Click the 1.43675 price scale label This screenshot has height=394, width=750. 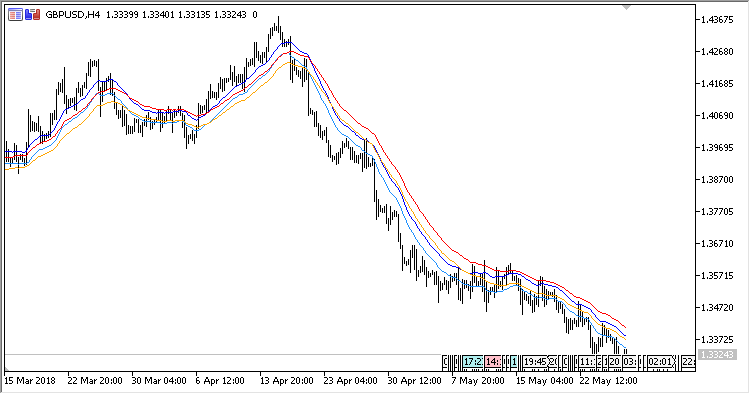(717, 20)
